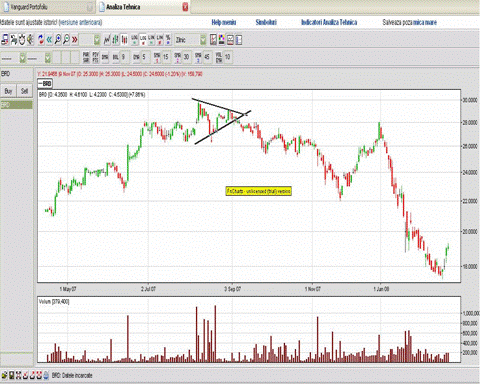Click 'mica' to save small picture
Viewport: 480px width, 384px height.
coord(419,22)
